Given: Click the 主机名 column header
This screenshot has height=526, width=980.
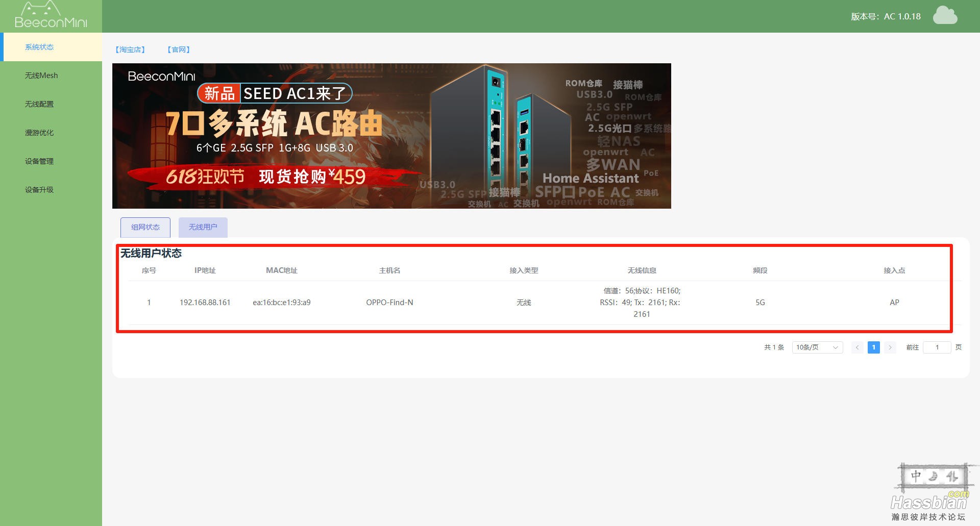Looking at the screenshot, I should pyautogui.click(x=389, y=270).
